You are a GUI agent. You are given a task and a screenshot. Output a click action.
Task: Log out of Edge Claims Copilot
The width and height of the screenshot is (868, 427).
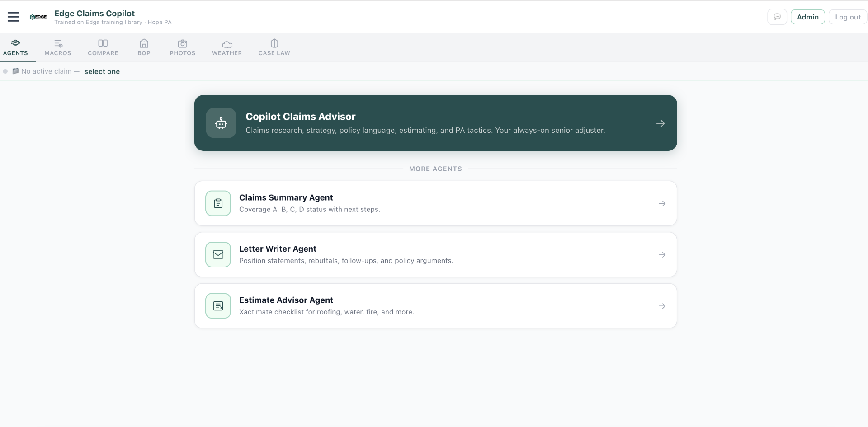click(x=848, y=17)
